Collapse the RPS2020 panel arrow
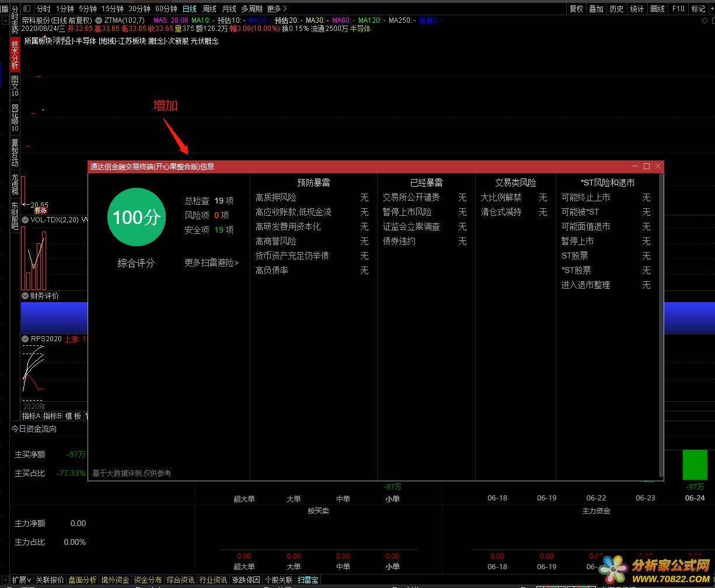Image resolution: width=715 pixels, height=588 pixels. (25, 339)
